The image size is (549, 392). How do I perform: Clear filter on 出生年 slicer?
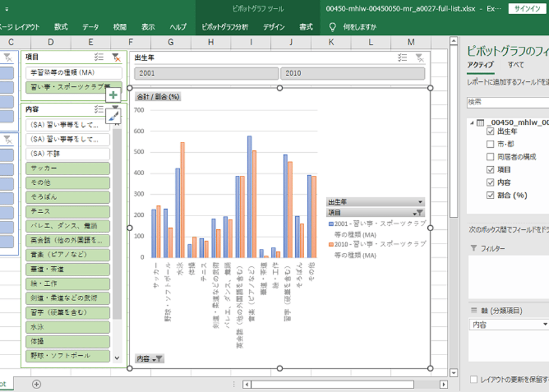[x=419, y=58]
